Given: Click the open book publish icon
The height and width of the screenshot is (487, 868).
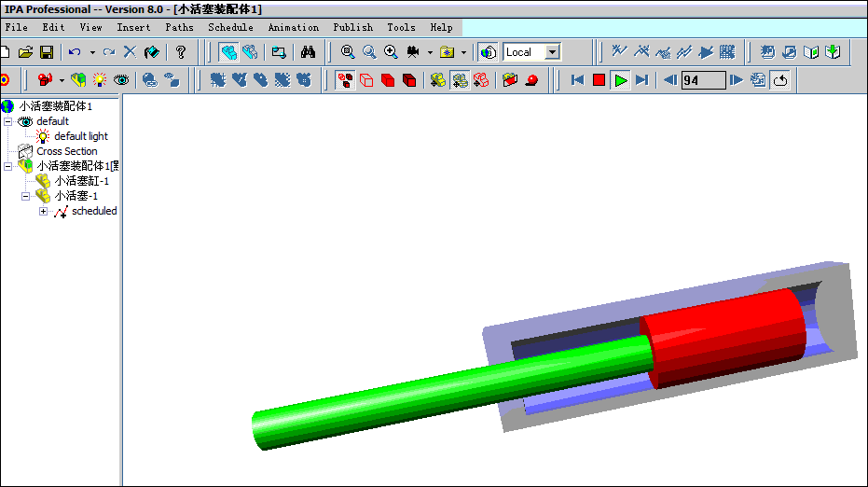Looking at the screenshot, I should 811,52.
